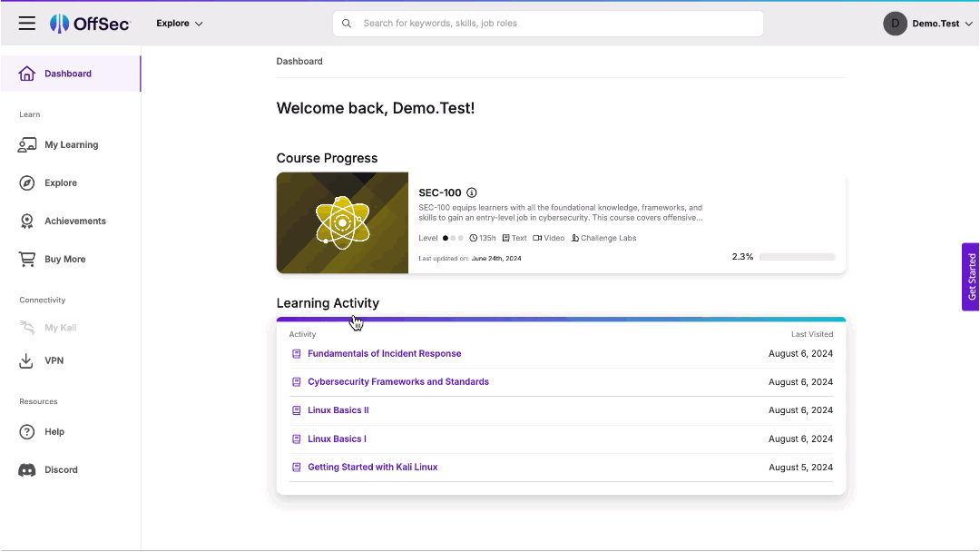Click the Buy More cart icon
Image resolution: width=980 pixels, height=552 pixels.
click(27, 259)
